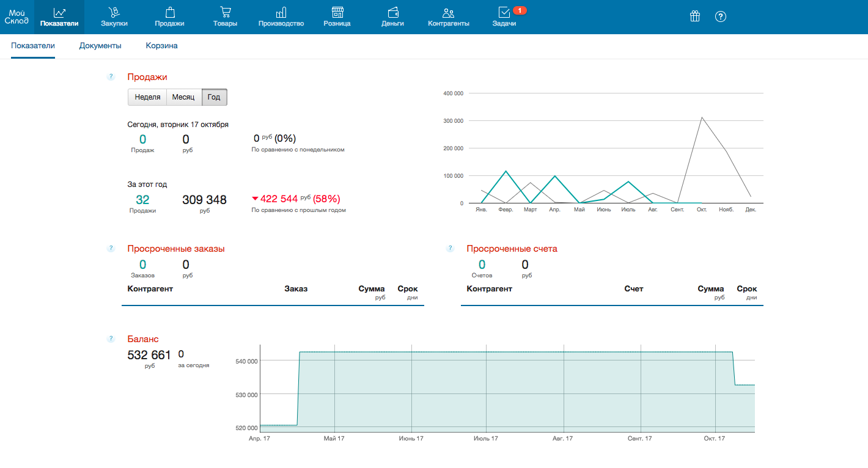This screenshot has height=468, width=868.
Task: Switch to the Документы tab
Action: pos(100,46)
